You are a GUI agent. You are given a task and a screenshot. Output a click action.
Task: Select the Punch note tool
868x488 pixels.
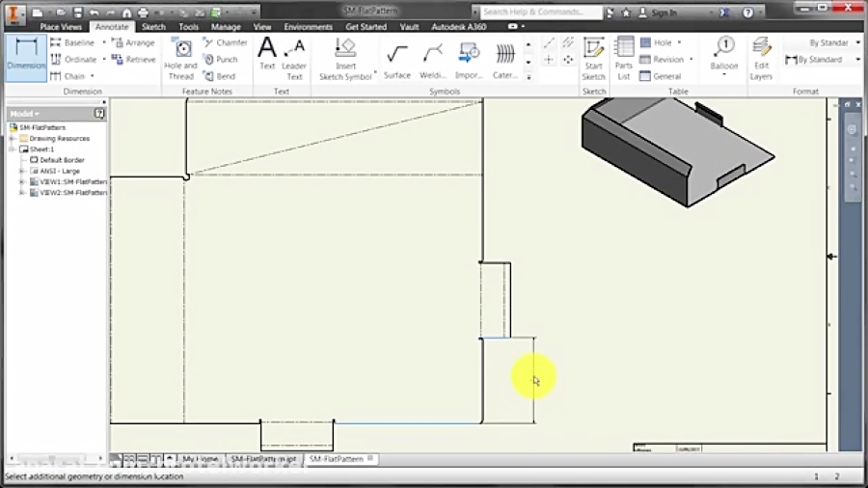(x=220, y=59)
